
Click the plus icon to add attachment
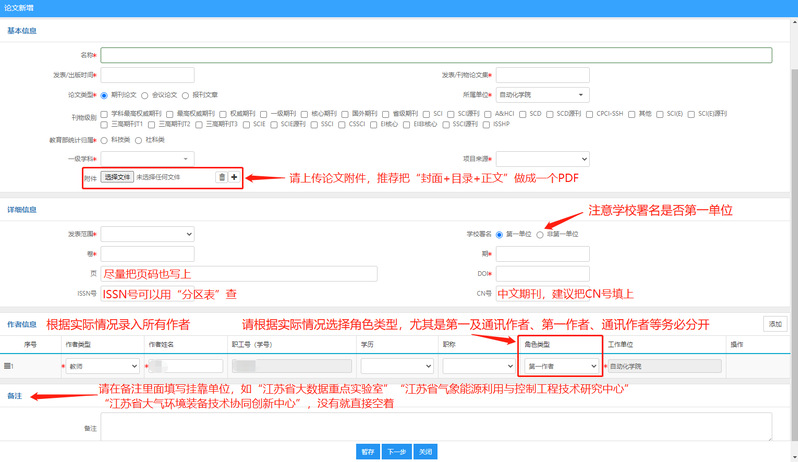pyautogui.click(x=234, y=177)
